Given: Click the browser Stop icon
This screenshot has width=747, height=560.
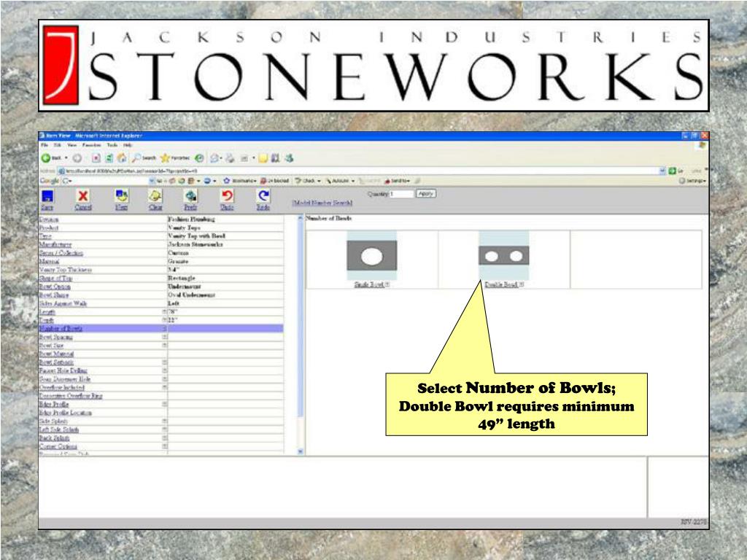Looking at the screenshot, I should point(96,158).
